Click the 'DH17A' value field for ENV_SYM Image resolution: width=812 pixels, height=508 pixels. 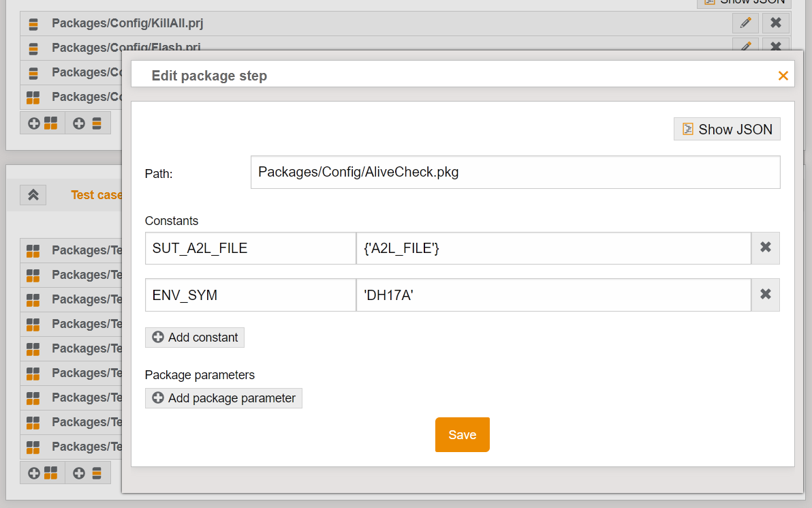tap(553, 295)
